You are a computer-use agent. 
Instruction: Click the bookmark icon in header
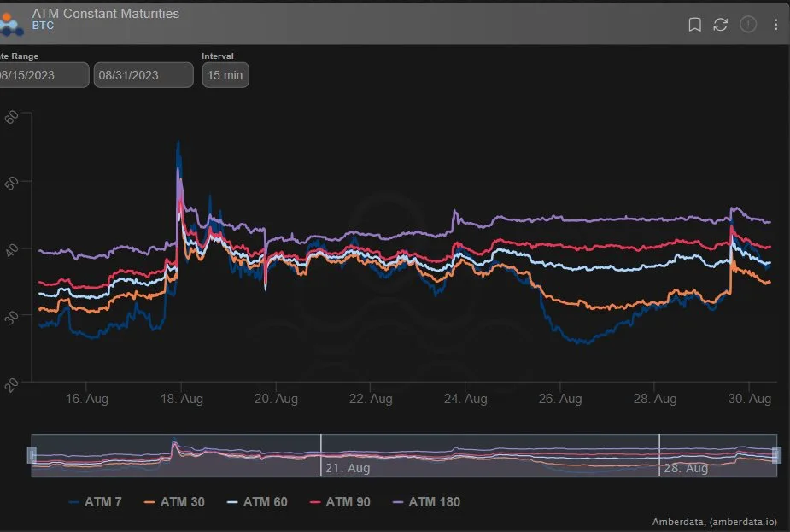click(x=695, y=24)
